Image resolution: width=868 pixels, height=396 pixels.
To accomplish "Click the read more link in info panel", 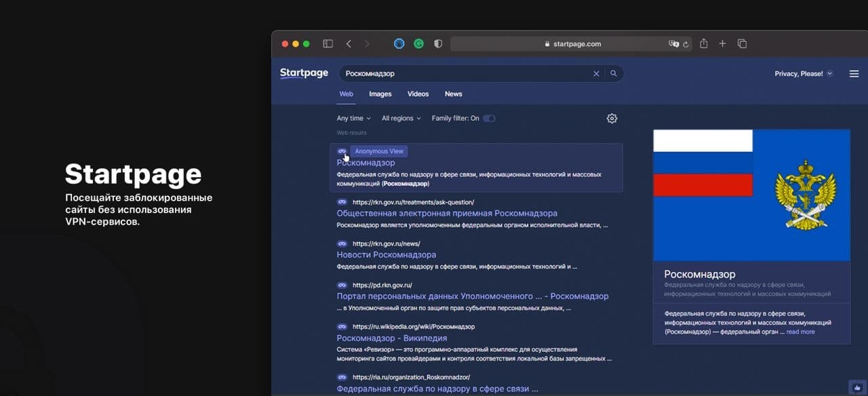I will click(801, 332).
